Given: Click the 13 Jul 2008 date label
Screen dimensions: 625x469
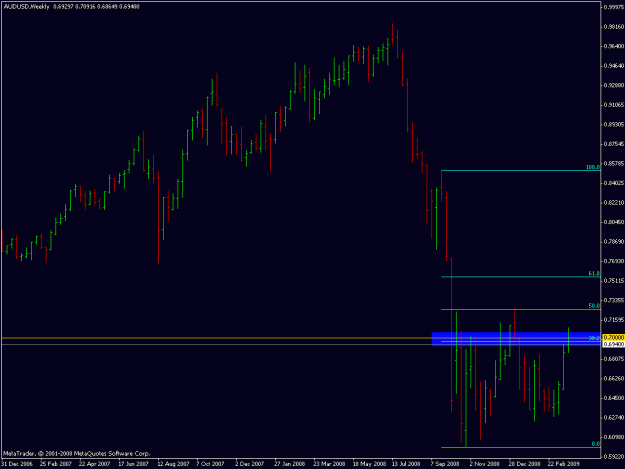Looking at the screenshot, I should tap(406, 464).
